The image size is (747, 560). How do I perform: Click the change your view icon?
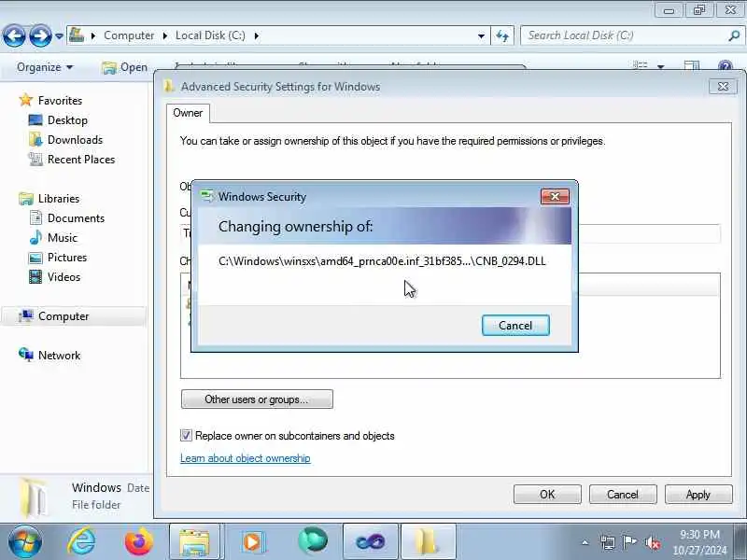(641, 65)
